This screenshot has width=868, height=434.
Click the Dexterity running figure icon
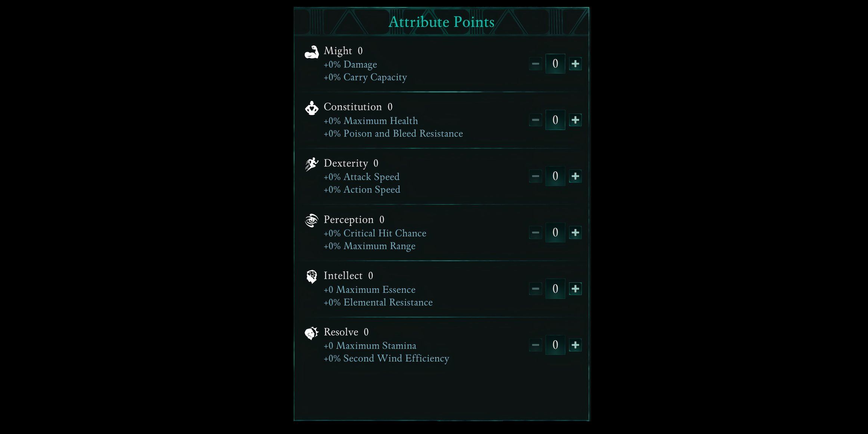point(311,164)
